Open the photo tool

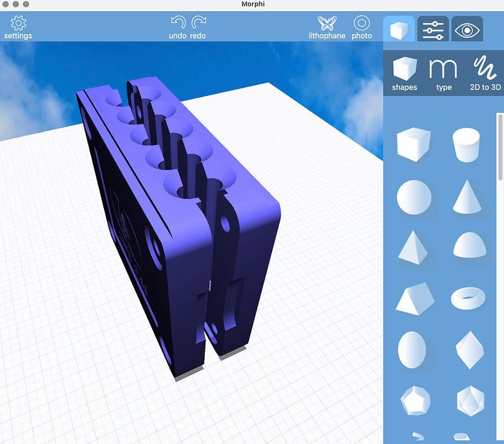pos(362,27)
